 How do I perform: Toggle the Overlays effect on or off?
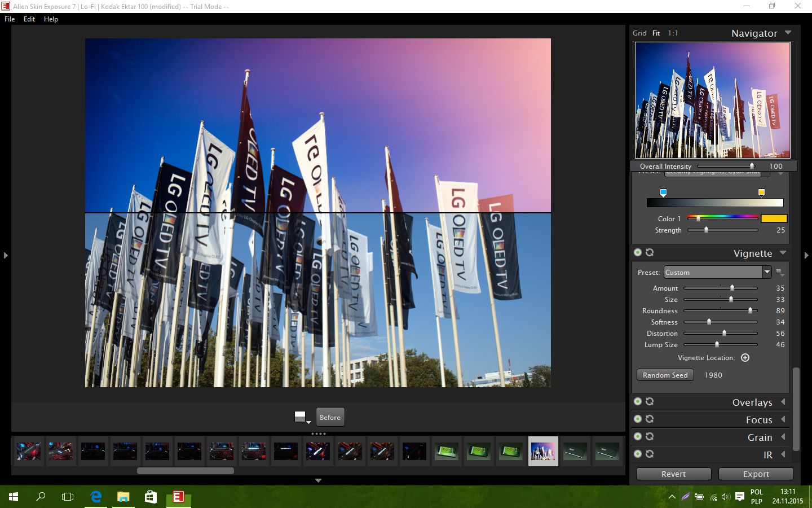[638, 401]
